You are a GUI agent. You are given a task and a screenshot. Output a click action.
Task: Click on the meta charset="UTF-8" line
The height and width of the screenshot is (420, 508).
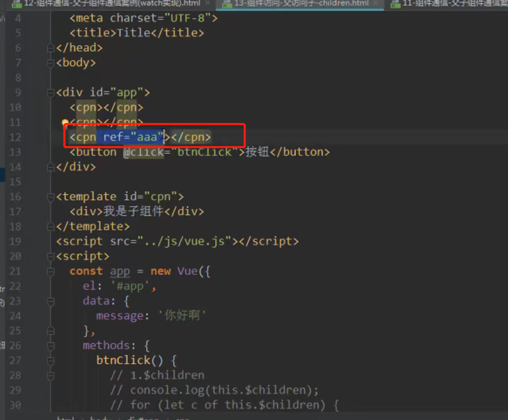(143, 18)
